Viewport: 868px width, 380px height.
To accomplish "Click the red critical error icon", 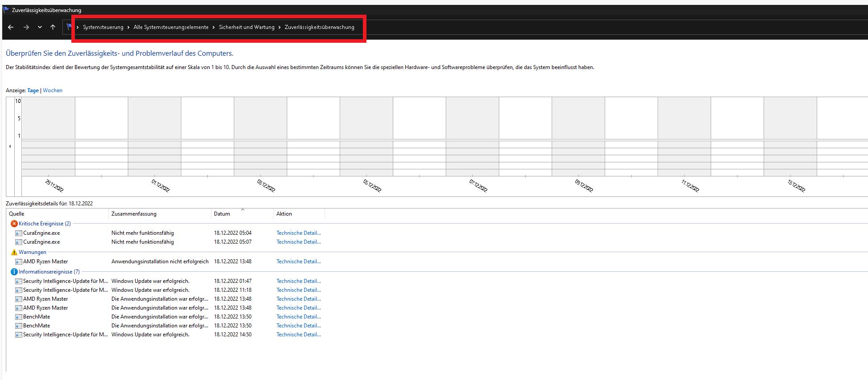I will pos(14,224).
